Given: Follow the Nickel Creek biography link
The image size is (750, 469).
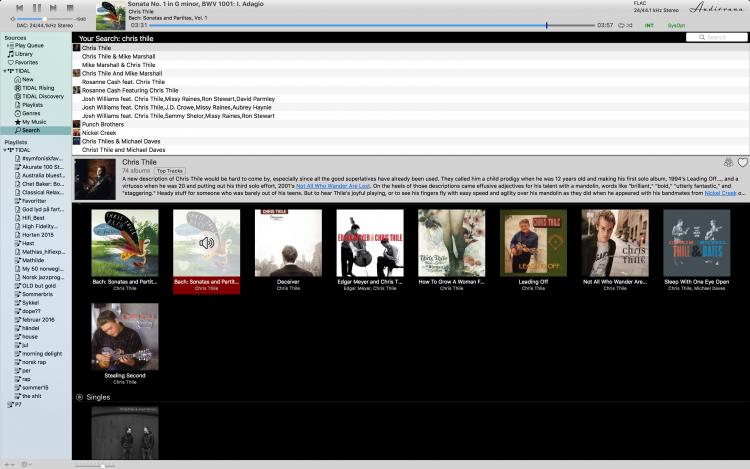Looking at the screenshot, I should coord(720,193).
